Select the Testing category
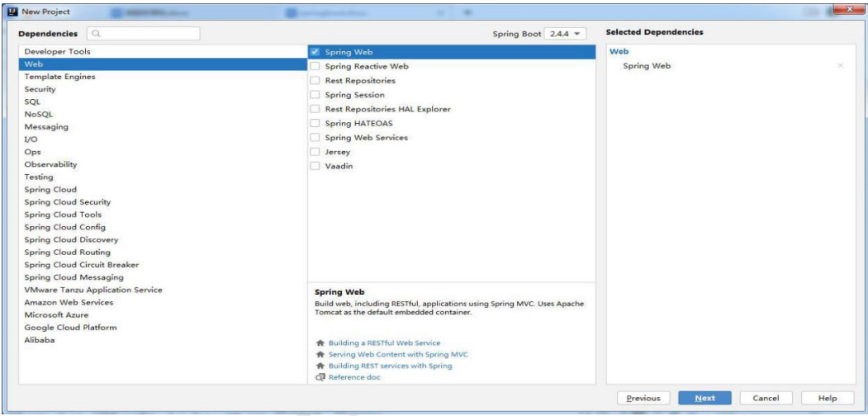 pos(163,177)
